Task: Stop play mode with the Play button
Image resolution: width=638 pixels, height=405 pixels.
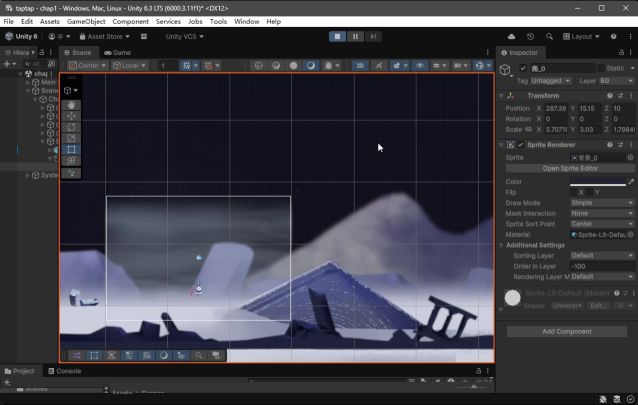Action: [337, 37]
